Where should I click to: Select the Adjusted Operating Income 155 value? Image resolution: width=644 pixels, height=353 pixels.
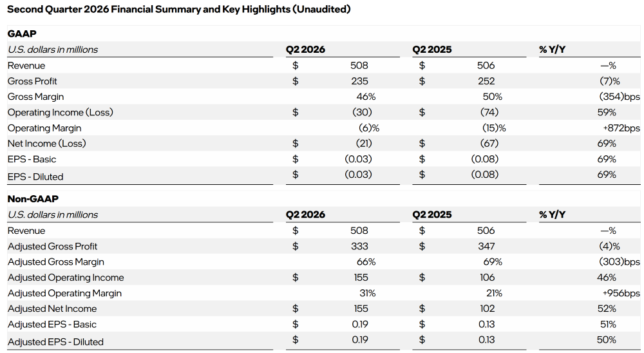click(361, 278)
